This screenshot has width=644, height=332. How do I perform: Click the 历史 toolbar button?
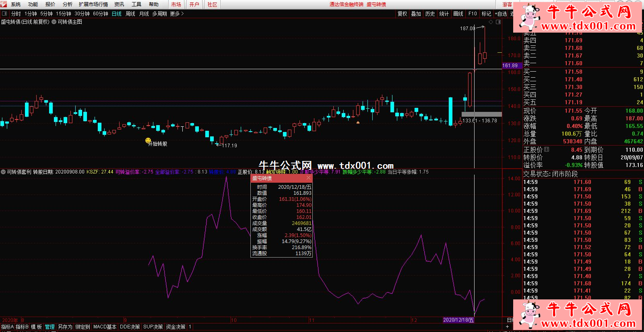pyautogui.click(x=430, y=14)
